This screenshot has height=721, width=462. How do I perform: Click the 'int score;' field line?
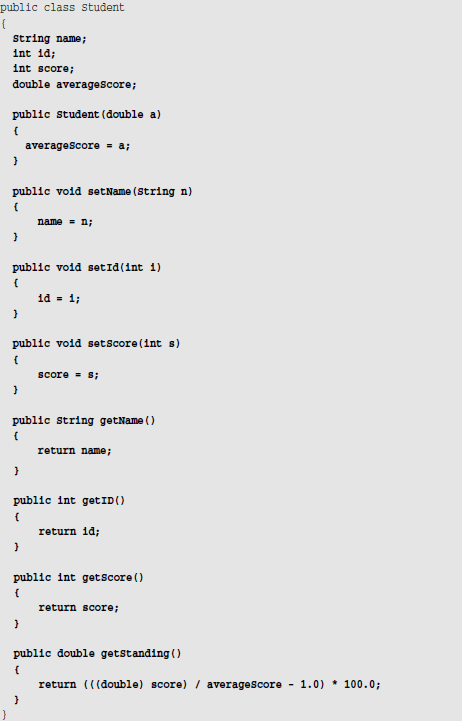(x=43, y=69)
